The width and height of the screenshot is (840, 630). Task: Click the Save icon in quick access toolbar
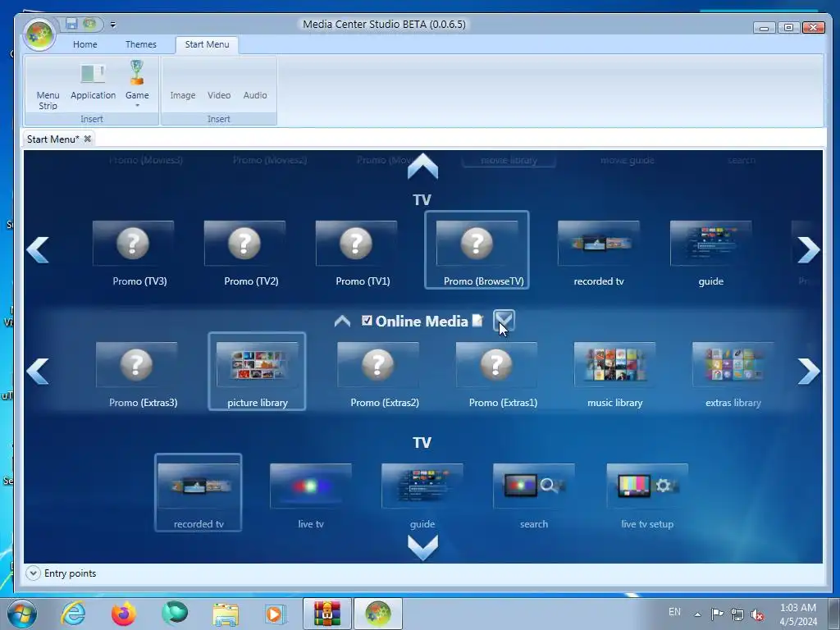[72, 24]
